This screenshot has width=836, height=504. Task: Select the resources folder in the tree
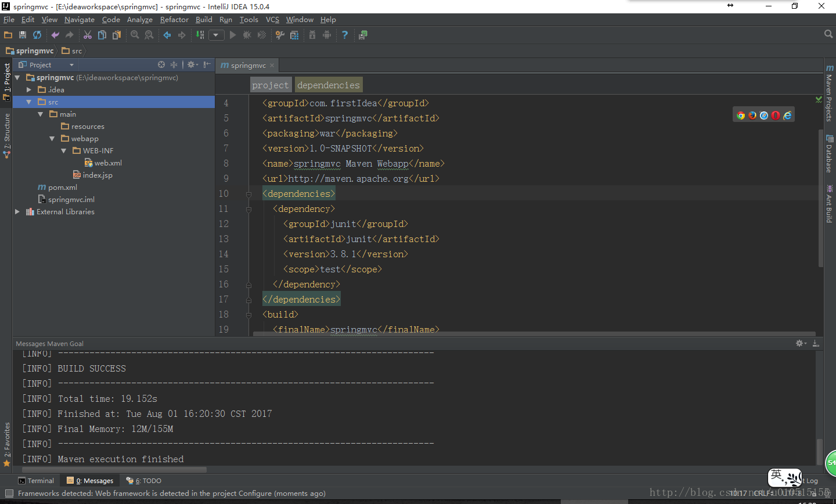[x=82, y=126]
